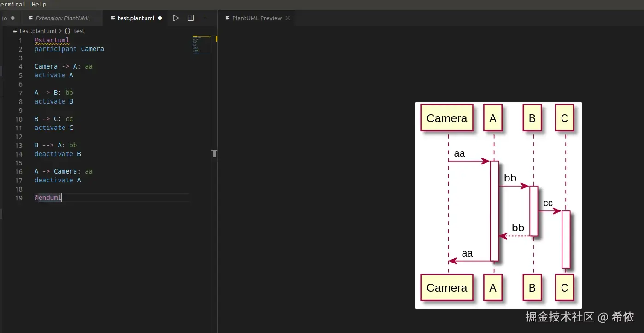Click the 'A -> B: bb' line
Viewport: 644px width, 333px height.
pos(54,93)
